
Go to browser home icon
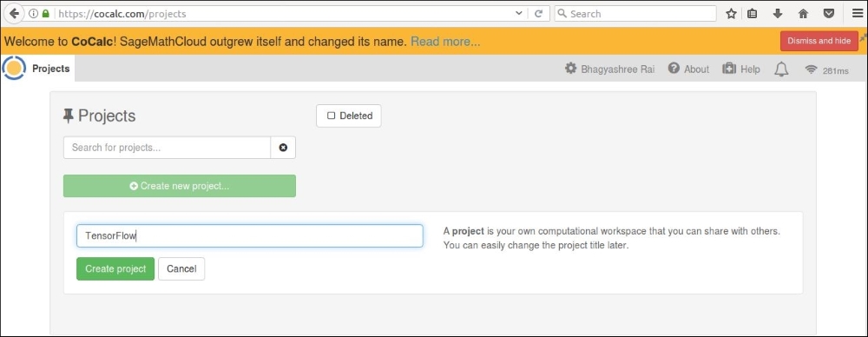(803, 14)
